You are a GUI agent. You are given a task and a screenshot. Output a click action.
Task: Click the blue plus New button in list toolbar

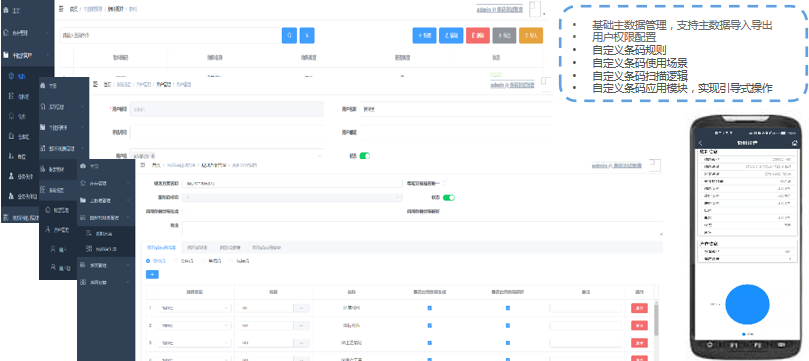424,35
